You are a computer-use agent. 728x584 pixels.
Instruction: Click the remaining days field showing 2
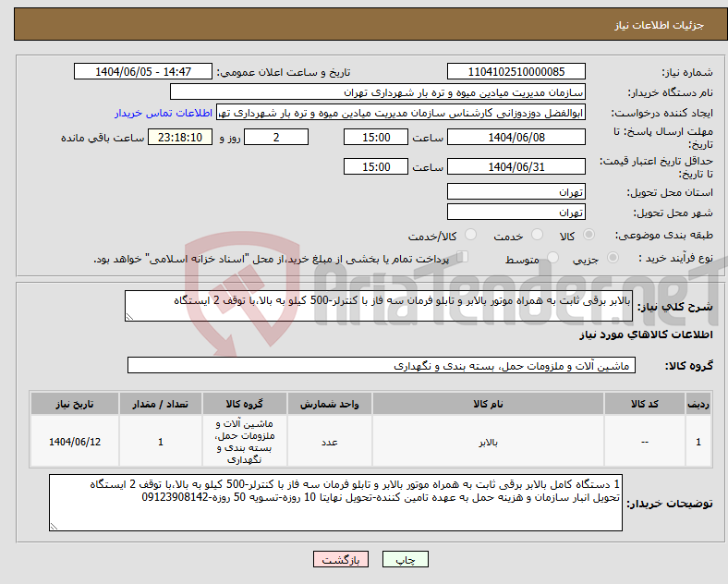276,138
